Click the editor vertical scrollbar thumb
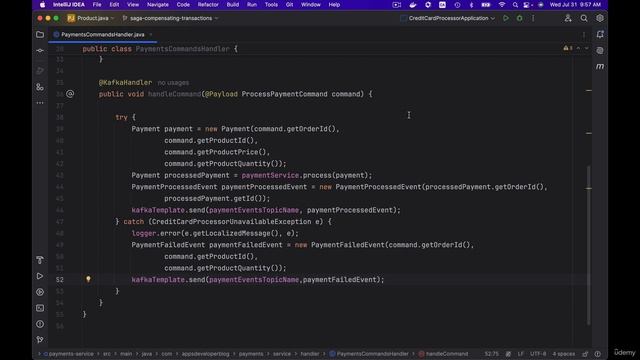The width and height of the screenshot is (640, 360). pos(588,245)
